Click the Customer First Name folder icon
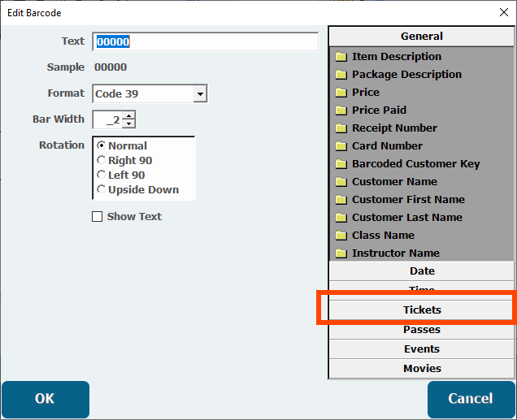The height and width of the screenshot is (420, 517). click(341, 199)
